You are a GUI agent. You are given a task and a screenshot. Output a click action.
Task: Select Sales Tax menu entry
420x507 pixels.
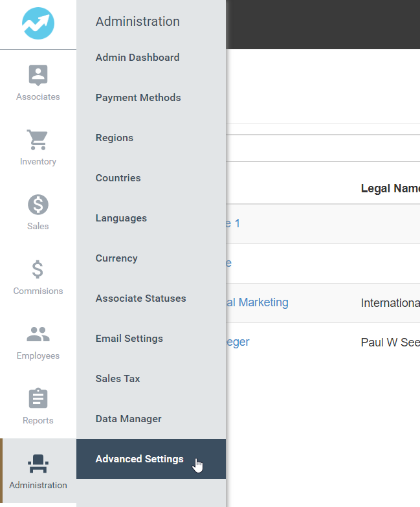118,379
